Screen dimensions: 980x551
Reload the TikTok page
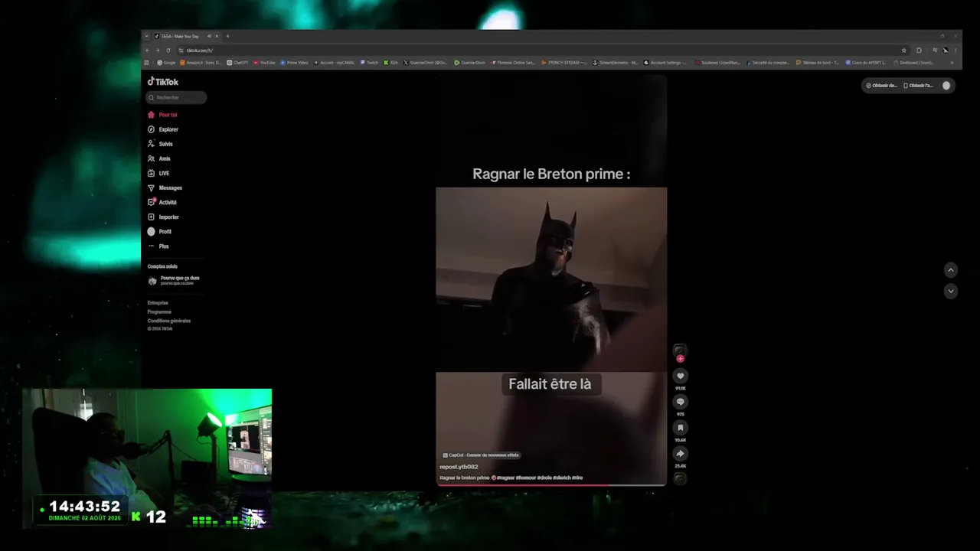pos(168,51)
